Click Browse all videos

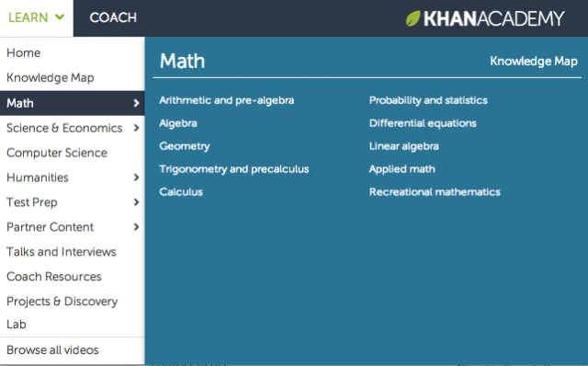52,350
